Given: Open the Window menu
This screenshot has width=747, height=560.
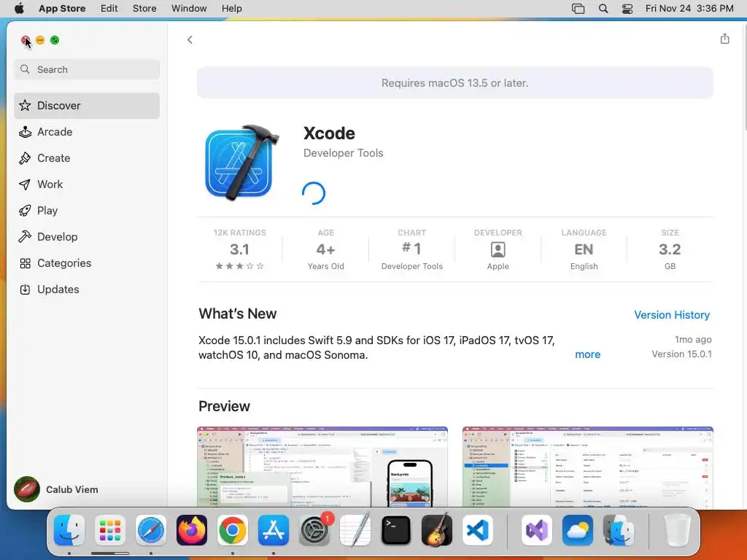Looking at the screenshot, I should coord(189,9).
